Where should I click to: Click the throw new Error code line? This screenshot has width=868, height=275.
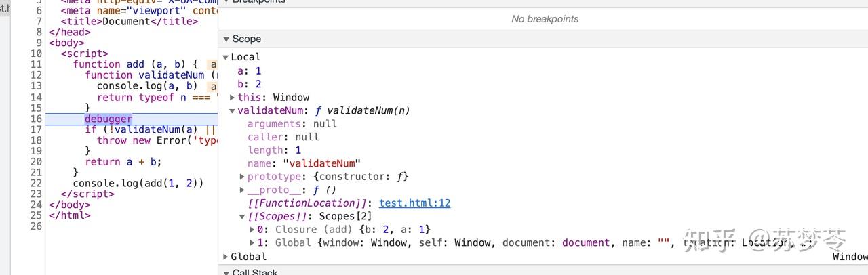click(157, 140)
